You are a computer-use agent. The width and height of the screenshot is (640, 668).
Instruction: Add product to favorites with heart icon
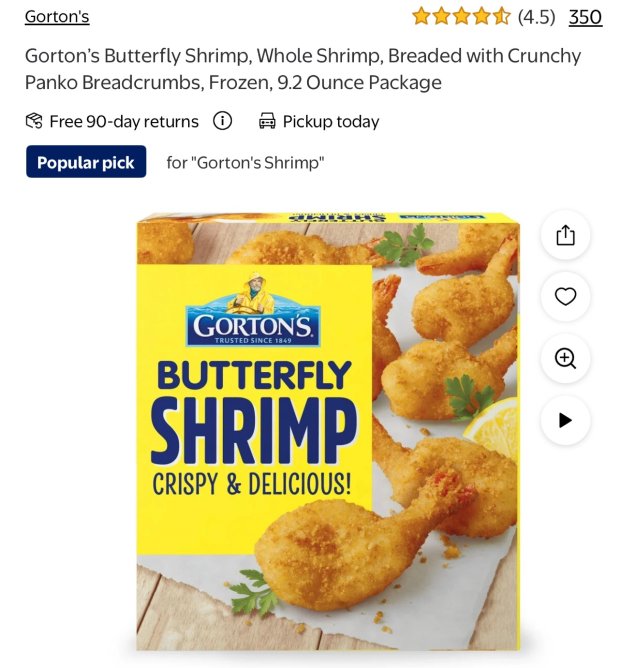pyautogui.click(x=565, y=297)
